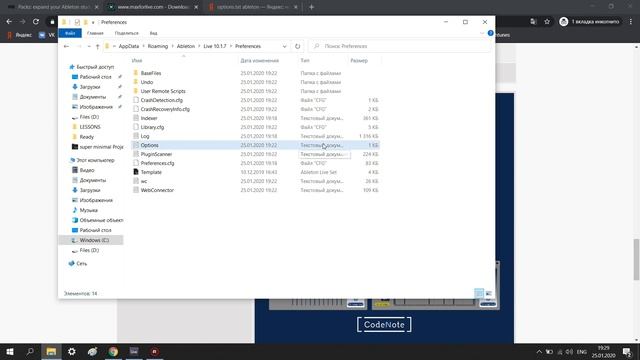Viewport: 640px width, 360px height.
Task: Open the Undo folder
Action: [x=147, y=82]
